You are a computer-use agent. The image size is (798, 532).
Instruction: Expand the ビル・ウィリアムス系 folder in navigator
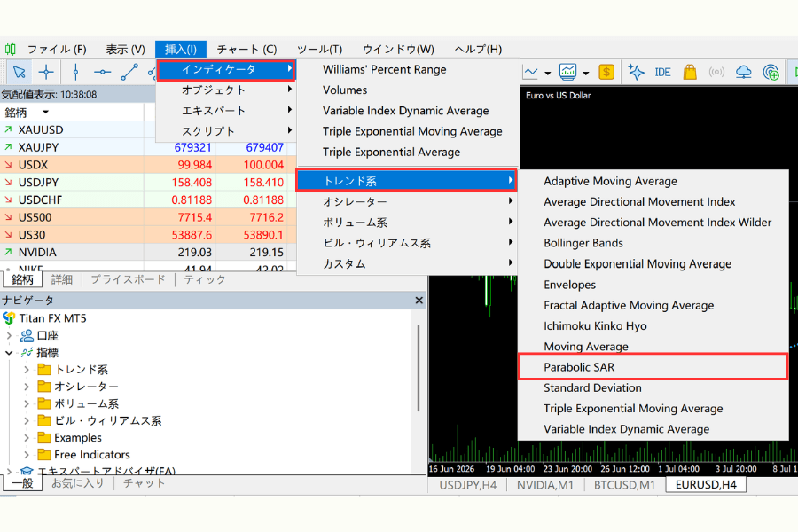pyautogui.click(x=27, y=420)
